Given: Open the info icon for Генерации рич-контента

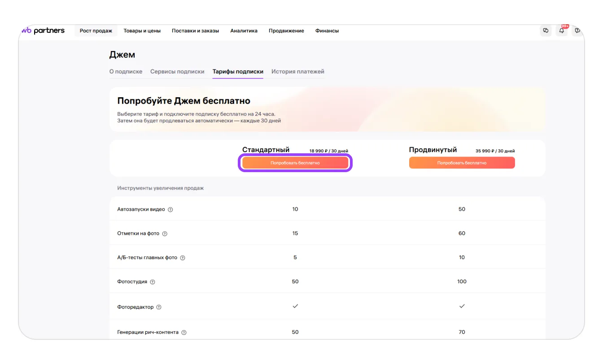Looking at the screenshot, I should pos(184,333).
